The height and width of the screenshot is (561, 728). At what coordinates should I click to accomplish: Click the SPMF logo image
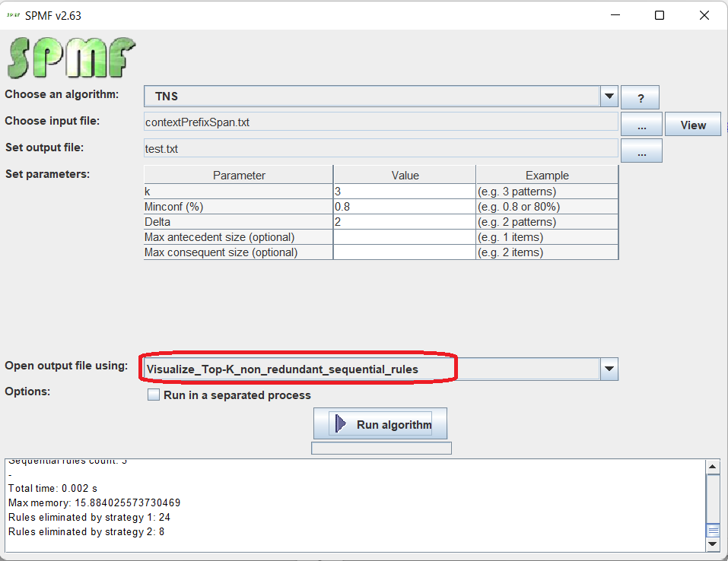[72, 59]
